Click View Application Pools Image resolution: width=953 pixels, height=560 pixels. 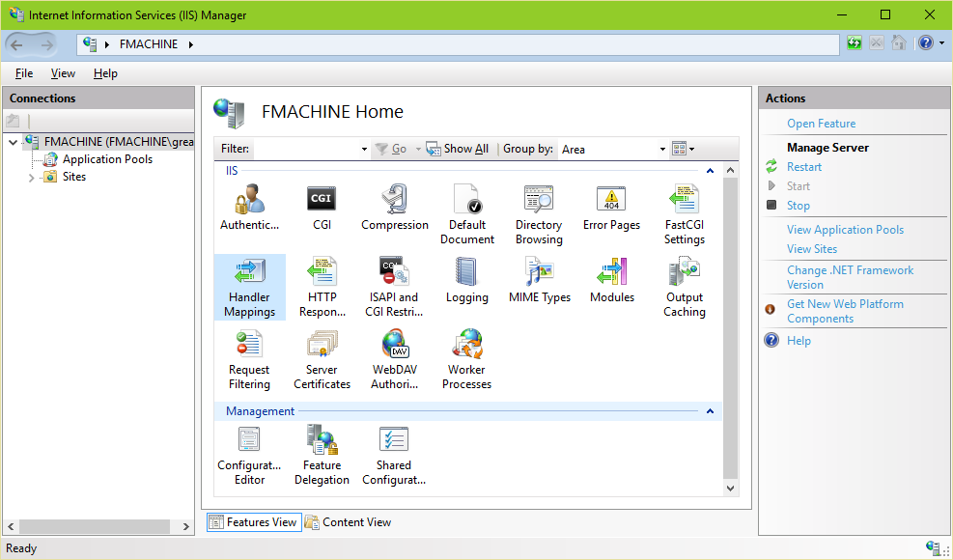(845, 229)
